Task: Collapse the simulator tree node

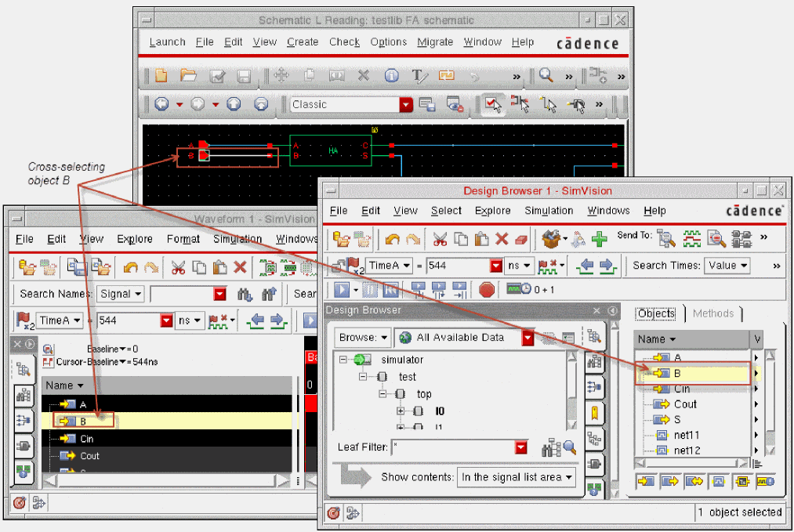Action: point(343,360)
